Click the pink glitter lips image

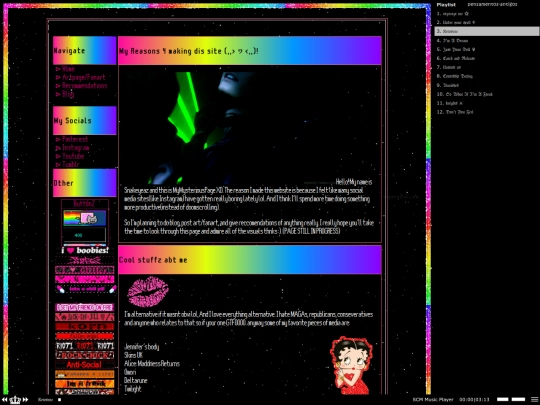[148, 291]
